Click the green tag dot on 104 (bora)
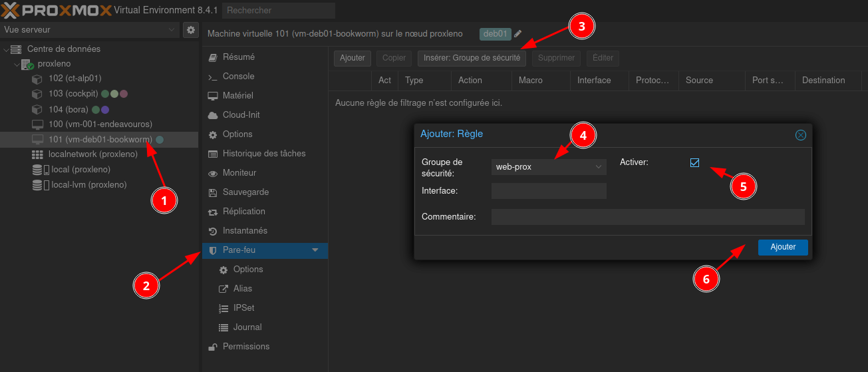This screenshot has width=868, height=372. coord(96,109)
